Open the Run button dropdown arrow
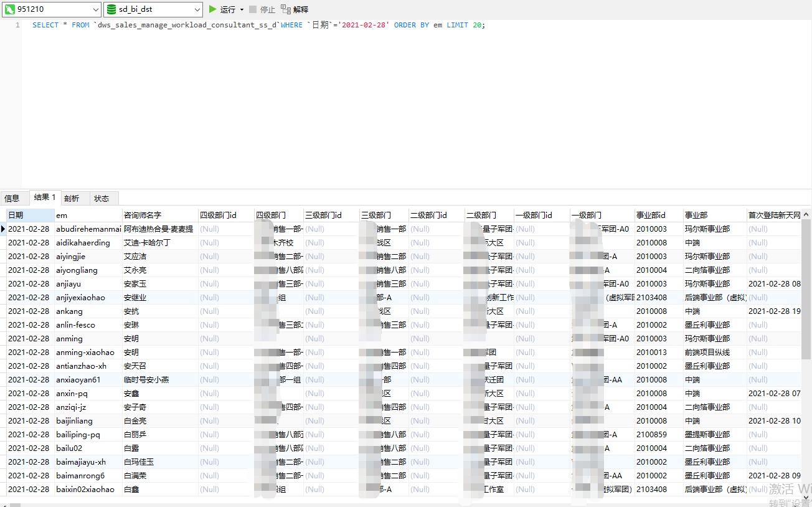The image size is (812, 507). (242, 10)
